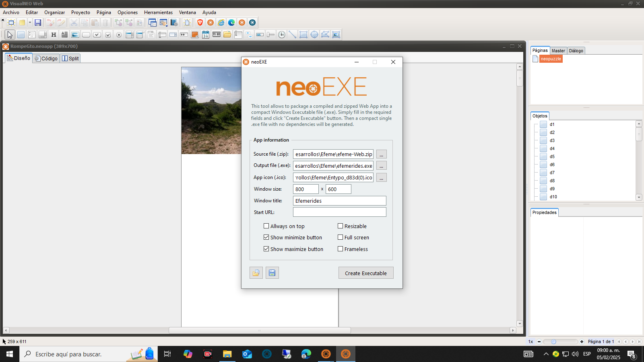Open project properties window icon in toolbar
644x362 pixels.
coord(152,23)
